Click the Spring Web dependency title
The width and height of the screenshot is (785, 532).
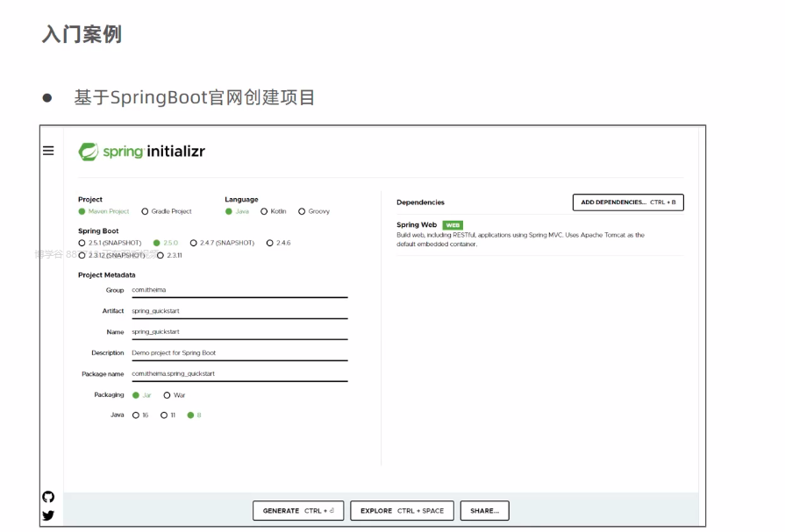coord(417,224)
